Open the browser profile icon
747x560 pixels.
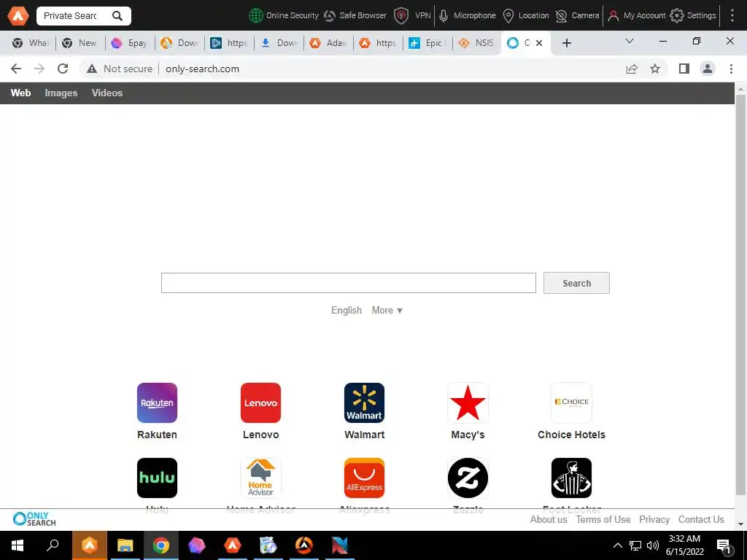click(x=708, y=69)
